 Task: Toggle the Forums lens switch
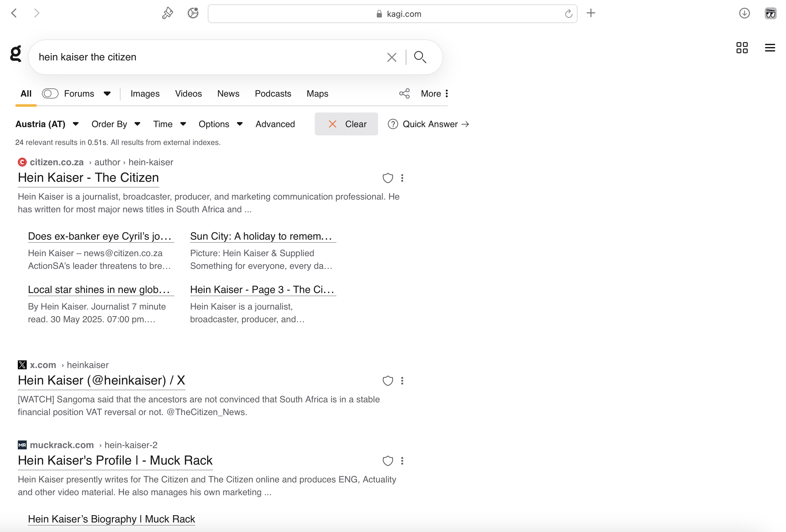click(50, 94)
